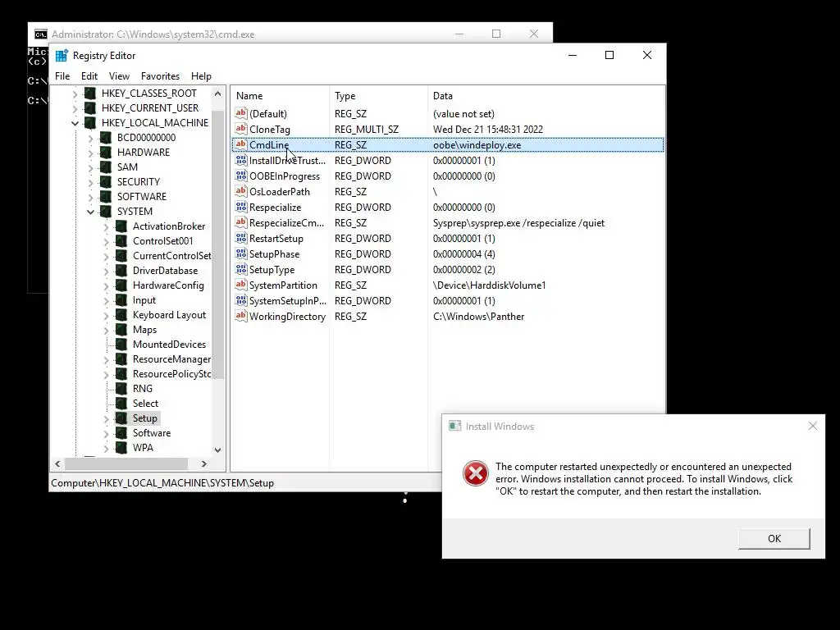Click data value C:\Windows\Panther

[x=478, y=316]
